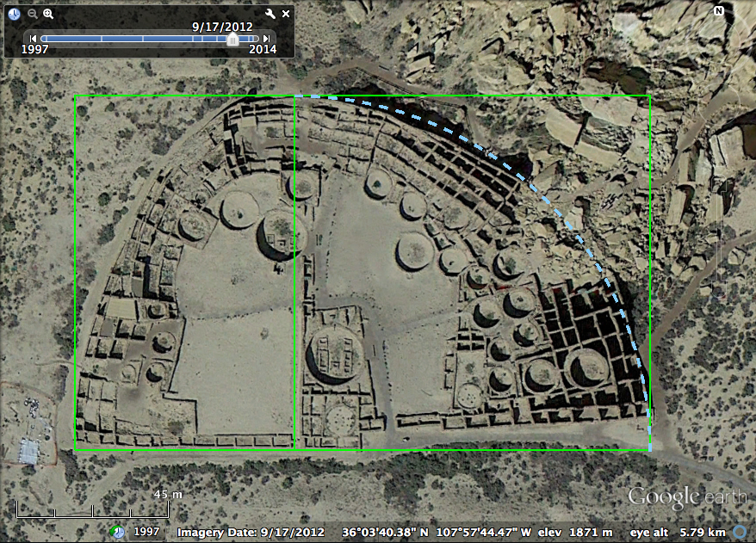The image size is (756, 543).
Task: Click the 1997 year in the status bar
Action: [x=146, y=532]
